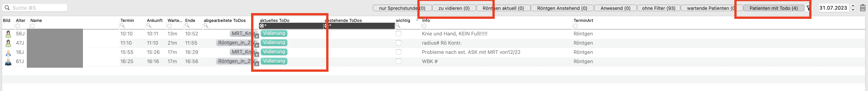
Task: Focus the Suche search field
Action: click(x=35, y=8)
